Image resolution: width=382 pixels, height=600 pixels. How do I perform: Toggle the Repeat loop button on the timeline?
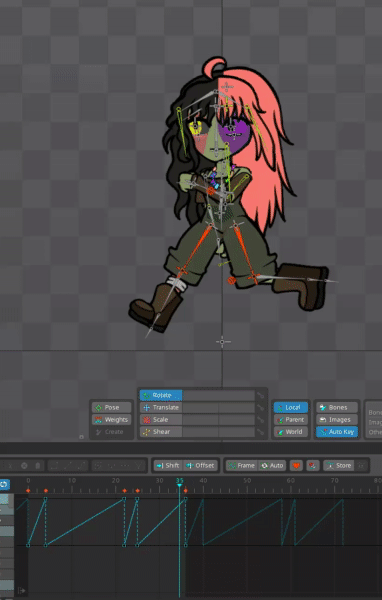pyautogui.click(x=4, y=484)
